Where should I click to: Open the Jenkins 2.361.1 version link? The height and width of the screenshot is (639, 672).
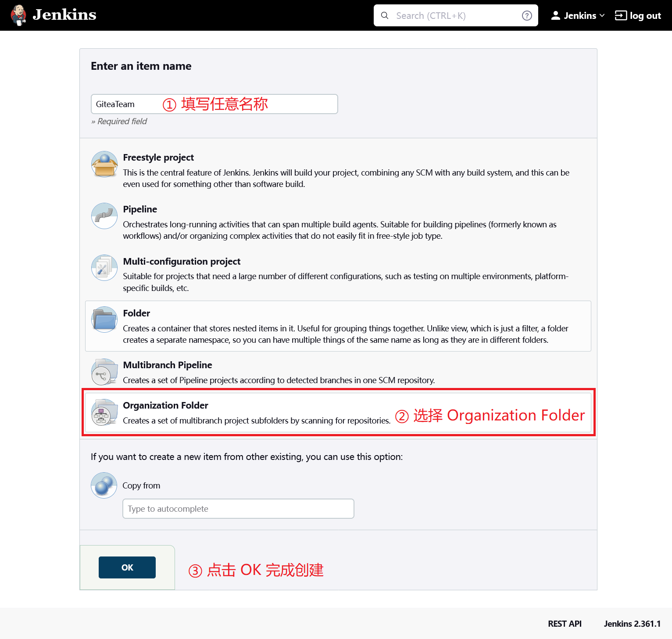632,624
